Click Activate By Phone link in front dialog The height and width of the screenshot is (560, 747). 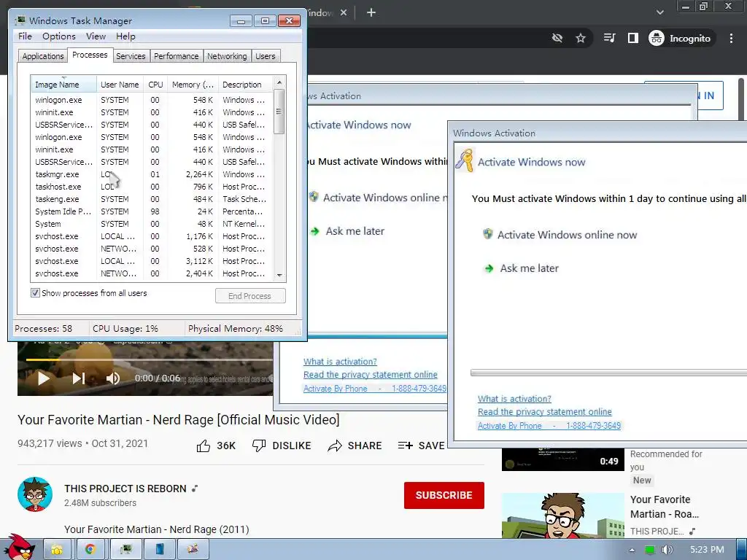point(549,426)
